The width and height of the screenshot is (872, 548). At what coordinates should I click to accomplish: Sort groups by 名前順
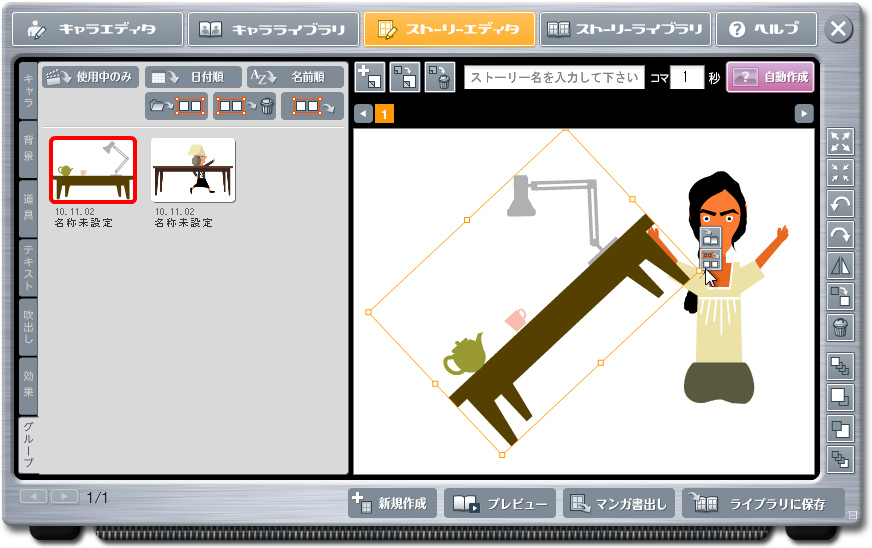295,77
